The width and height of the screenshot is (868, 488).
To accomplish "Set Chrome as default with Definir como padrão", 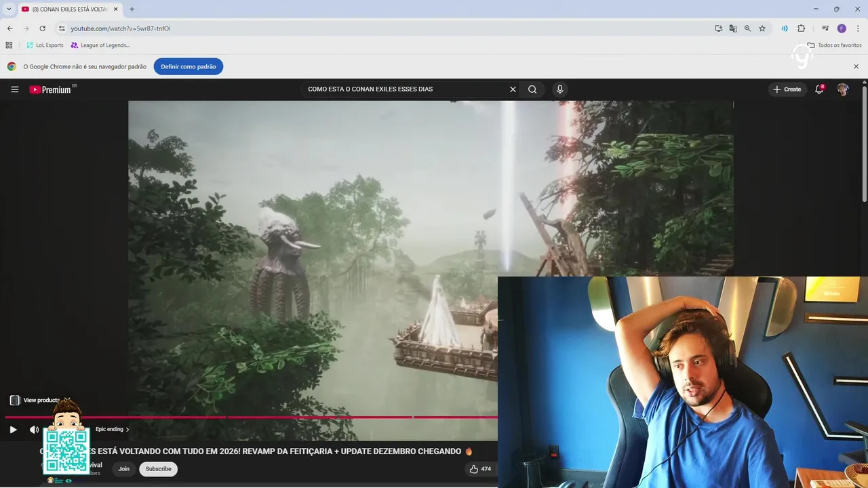I will [x=188, y=66].
